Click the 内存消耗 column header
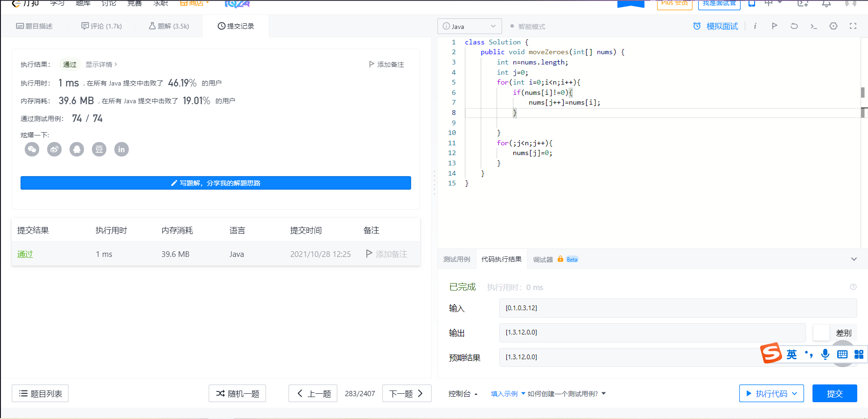Screen dimensions: 868x419 click(x=177, y=230)
